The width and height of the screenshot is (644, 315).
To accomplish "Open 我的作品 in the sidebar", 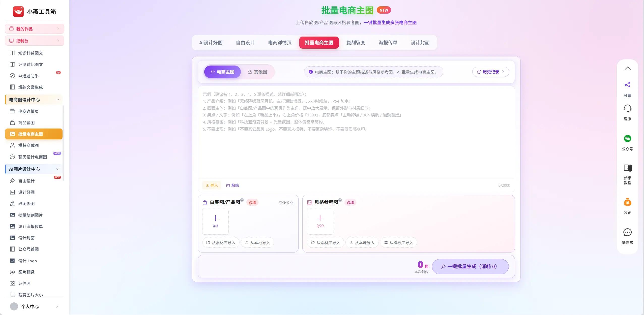I will pyautogui.click(x=34, y=29).
